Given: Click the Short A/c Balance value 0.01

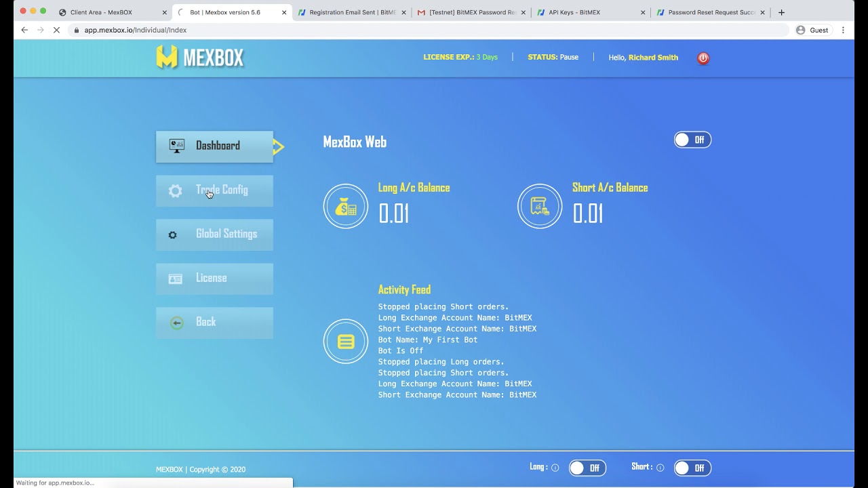Looking at the screenshot, I should (588, 213).
